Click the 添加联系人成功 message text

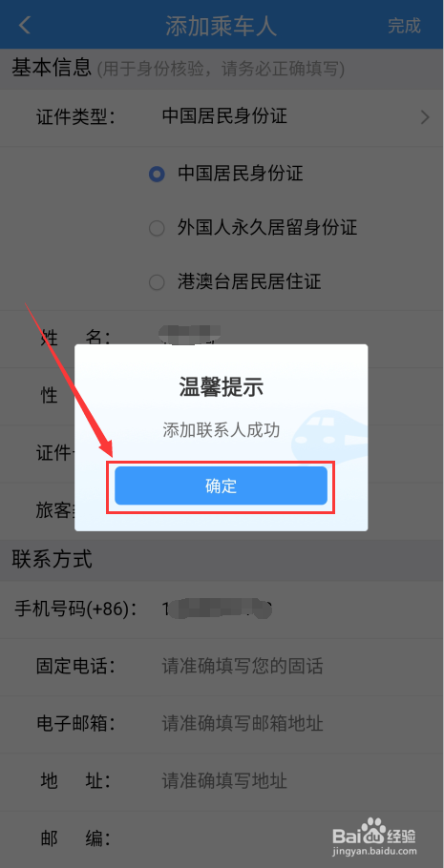click(222, 429)
